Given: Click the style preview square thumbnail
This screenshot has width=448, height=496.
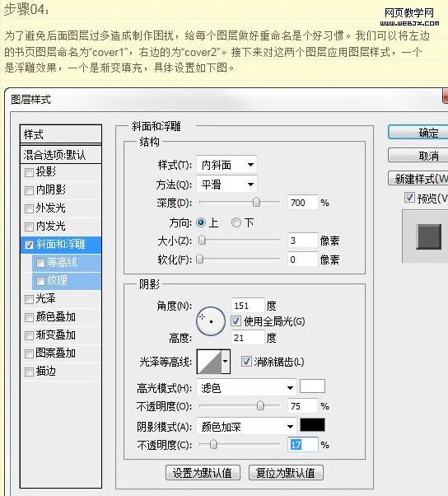Looking at the screenshot, I should click(429, 236).
